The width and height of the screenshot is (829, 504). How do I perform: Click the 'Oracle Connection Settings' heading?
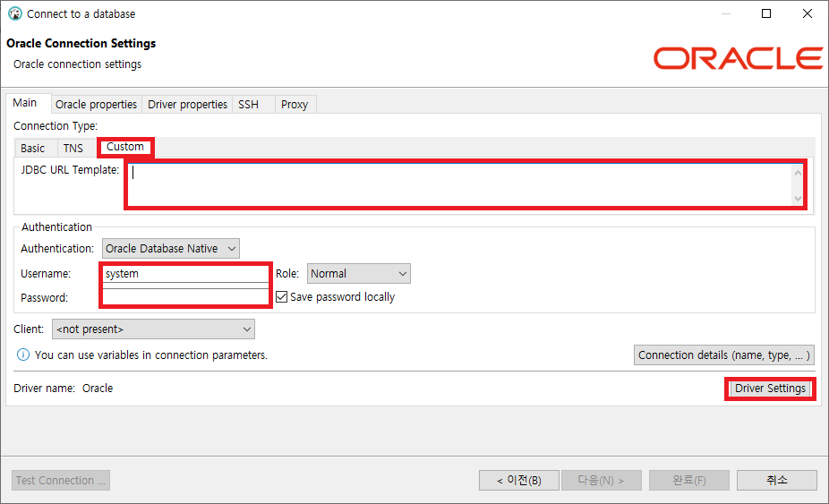pos(81,43)
